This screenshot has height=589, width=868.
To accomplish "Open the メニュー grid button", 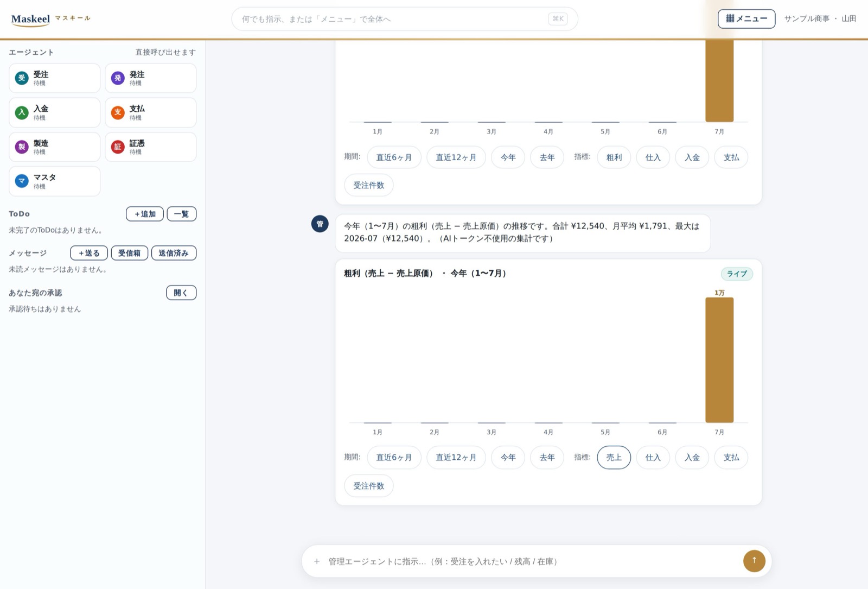I will [746, 18].
